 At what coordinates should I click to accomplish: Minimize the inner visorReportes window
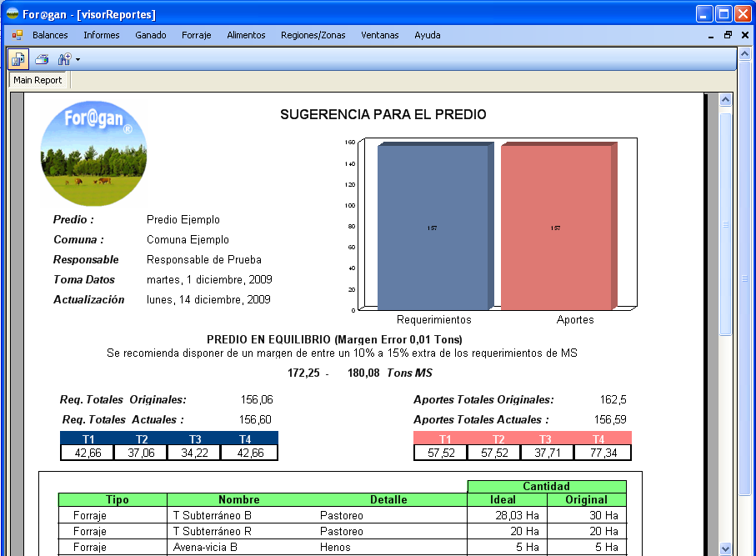point(711,35)
